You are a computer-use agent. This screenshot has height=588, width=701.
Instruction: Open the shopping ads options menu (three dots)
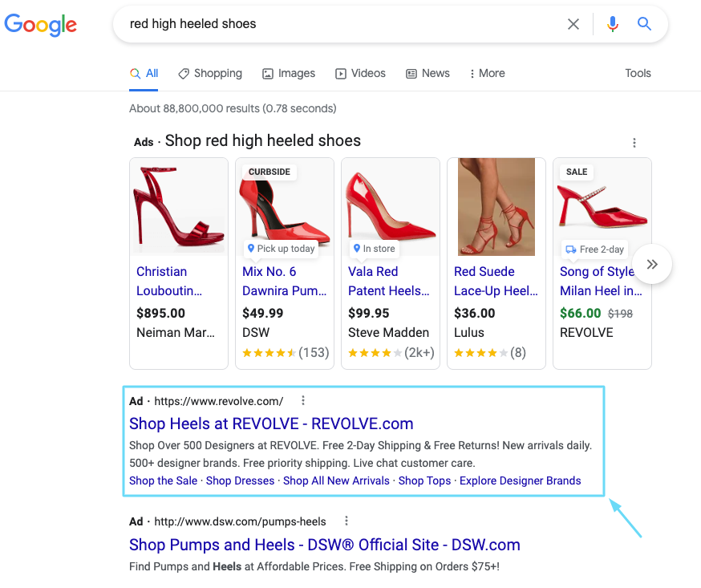634,143
